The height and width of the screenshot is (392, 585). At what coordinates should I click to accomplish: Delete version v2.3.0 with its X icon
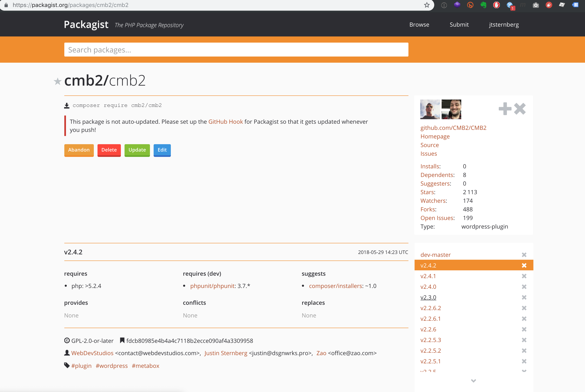pyautogui.click(x=524, y=298)
